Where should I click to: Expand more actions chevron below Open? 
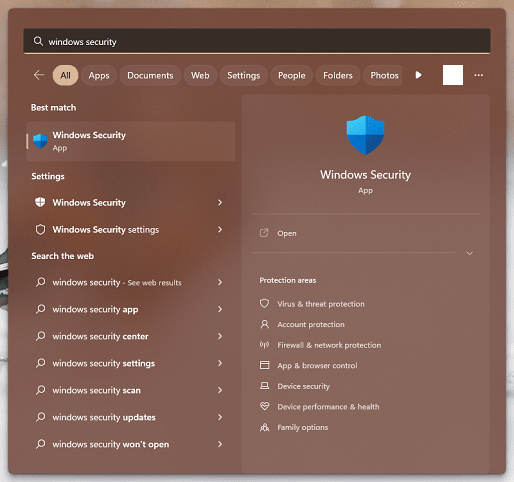(x=469, y=253)
